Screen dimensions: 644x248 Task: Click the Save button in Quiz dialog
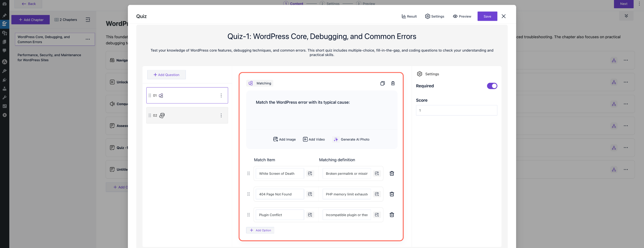point(487,16)
